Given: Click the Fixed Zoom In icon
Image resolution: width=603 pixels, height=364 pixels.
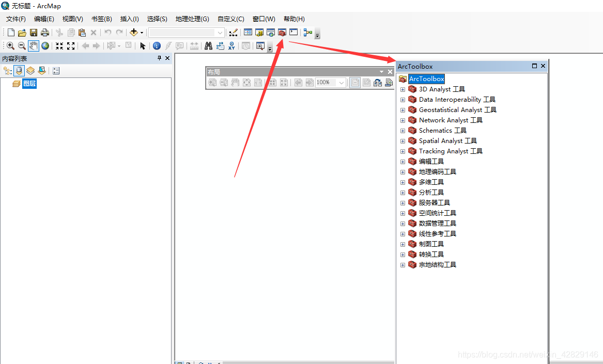Looking at the screenshot, I should tap(59, 46).
